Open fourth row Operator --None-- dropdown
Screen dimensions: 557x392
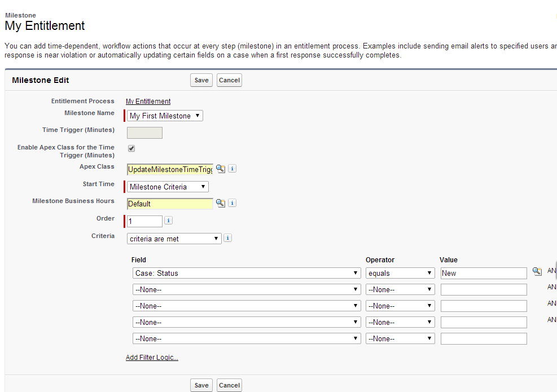[x=400, y=322]
